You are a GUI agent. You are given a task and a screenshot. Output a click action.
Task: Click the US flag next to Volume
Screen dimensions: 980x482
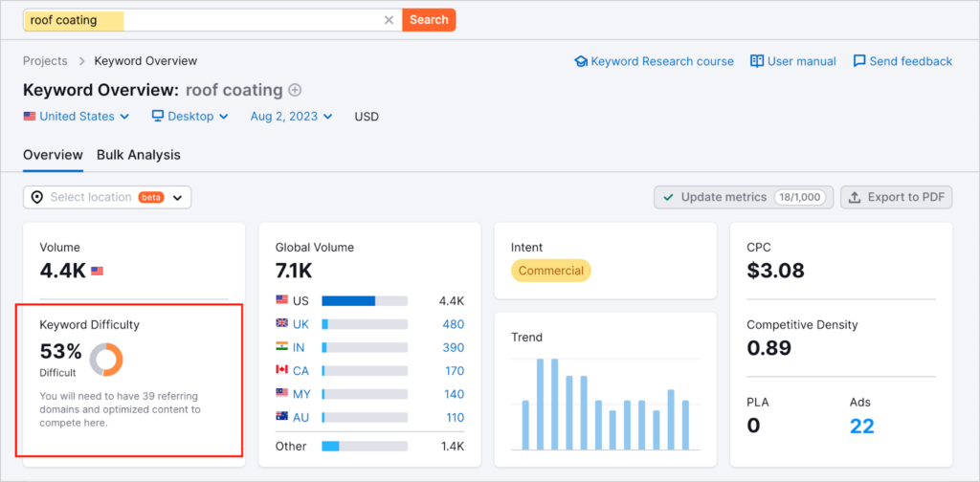pos(97,271)
